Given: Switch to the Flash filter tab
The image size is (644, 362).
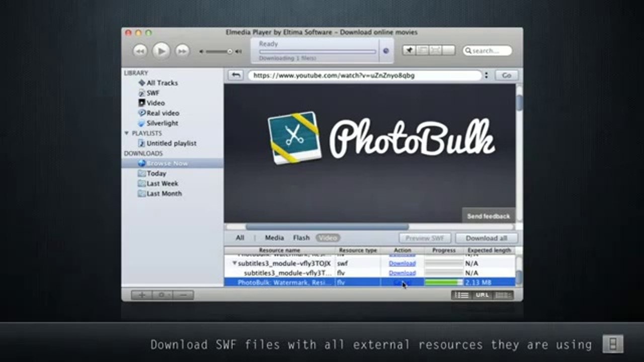Looking at the screenshot, I should coord(301,238).
